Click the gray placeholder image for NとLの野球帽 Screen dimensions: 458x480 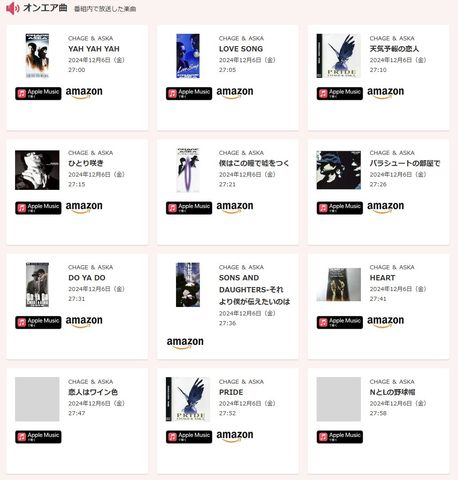tap(339, 399)
